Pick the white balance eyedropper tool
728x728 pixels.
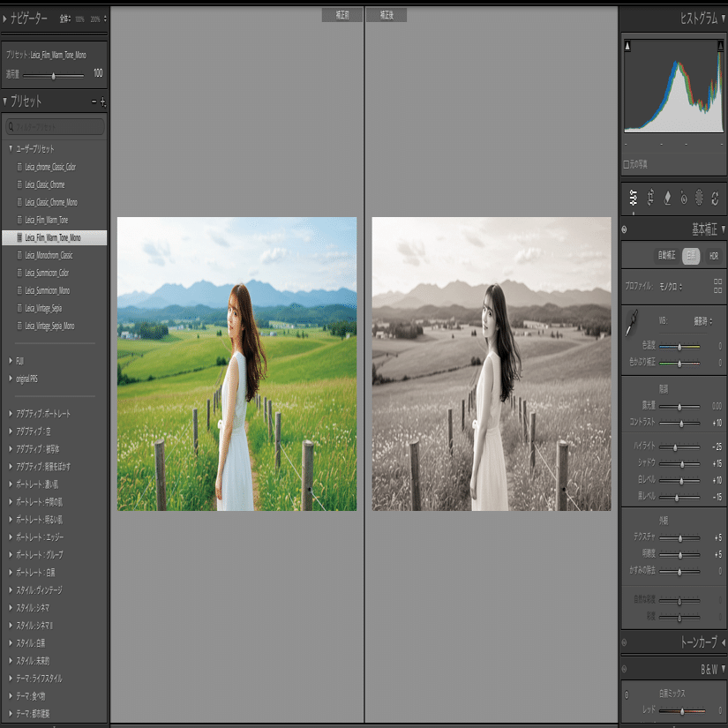pyautogui.click(x=632, y=323)
